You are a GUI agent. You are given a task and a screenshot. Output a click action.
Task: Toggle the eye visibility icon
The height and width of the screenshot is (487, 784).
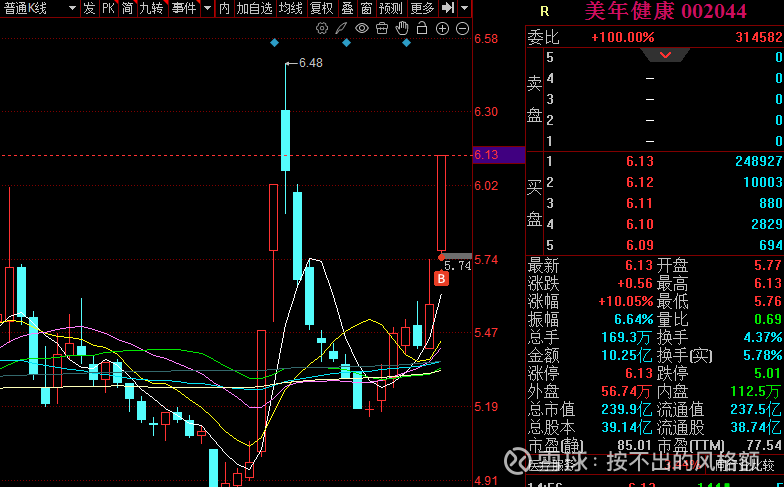tap(362, 28)
